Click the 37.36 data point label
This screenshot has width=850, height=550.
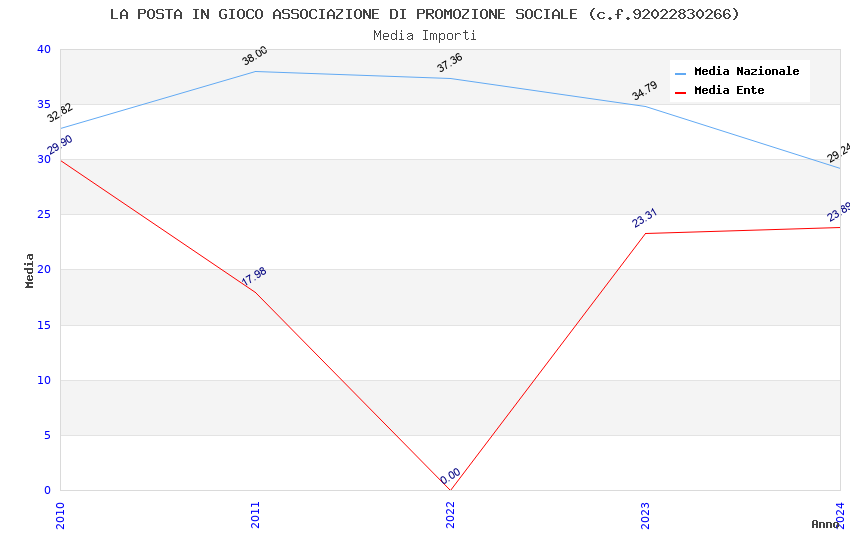450,63
